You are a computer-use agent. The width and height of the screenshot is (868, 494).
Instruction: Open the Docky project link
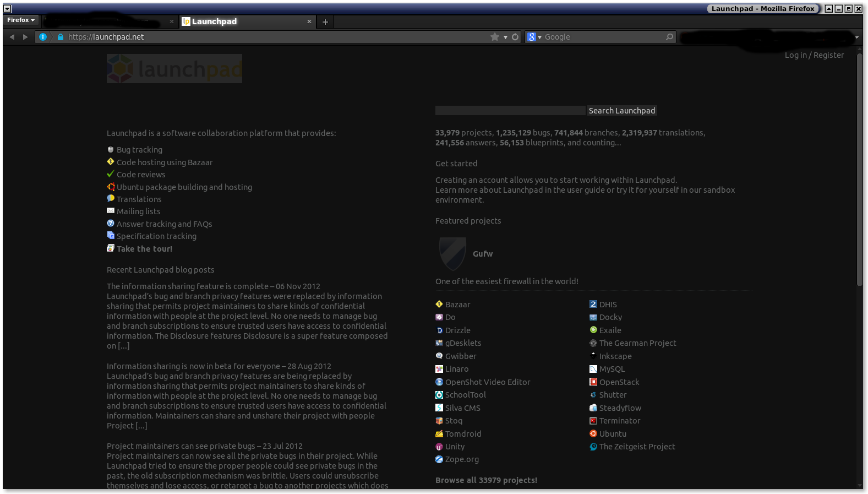(x=611, y=317)
